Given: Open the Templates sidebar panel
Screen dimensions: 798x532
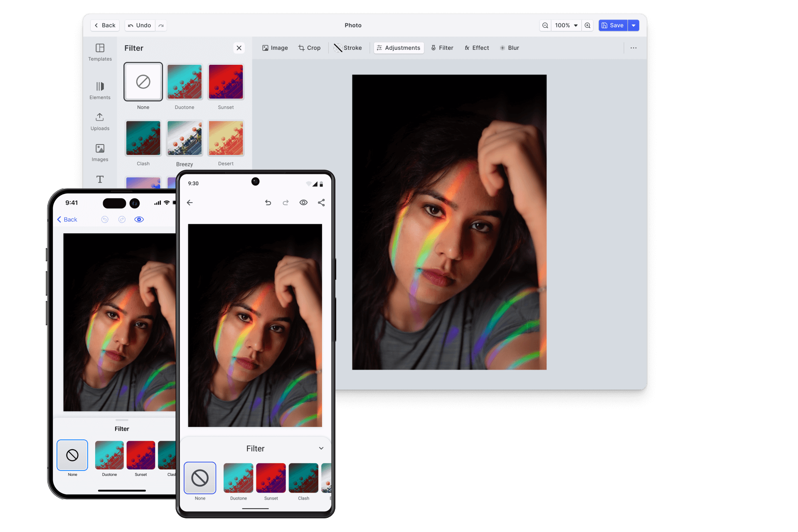Looking at the screenshot, I should click(x=100, y=52).
